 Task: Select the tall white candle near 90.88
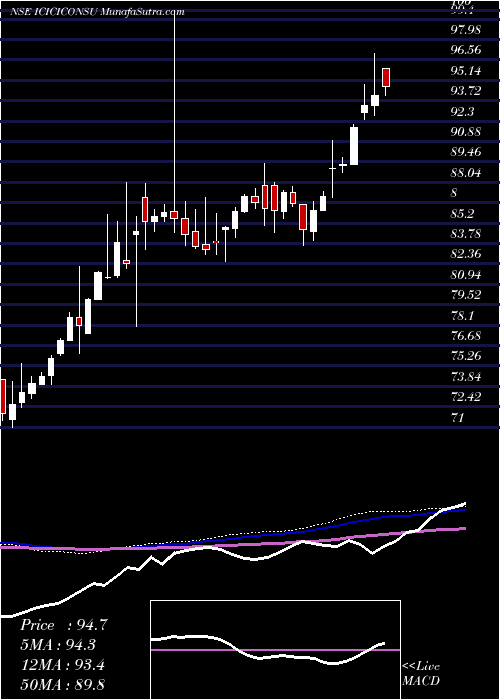tap(354, 146)
